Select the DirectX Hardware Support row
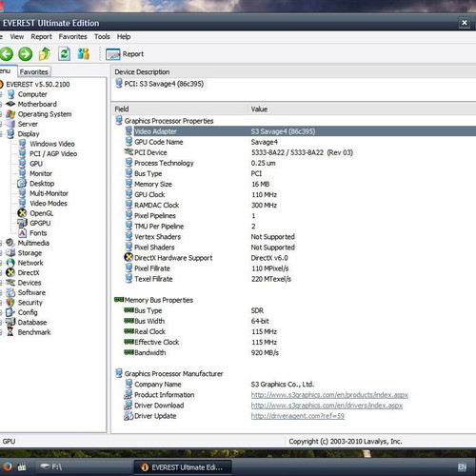This screenshot has width=476, height=476. (x=300, y=258)
